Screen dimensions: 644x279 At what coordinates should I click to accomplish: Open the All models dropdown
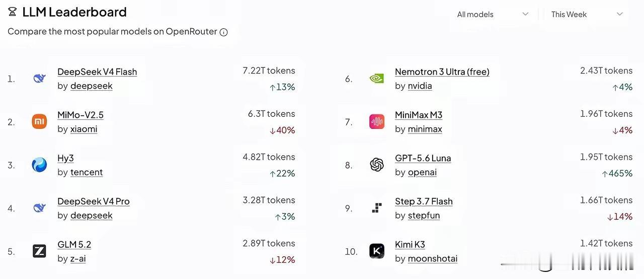click(492, 14)
